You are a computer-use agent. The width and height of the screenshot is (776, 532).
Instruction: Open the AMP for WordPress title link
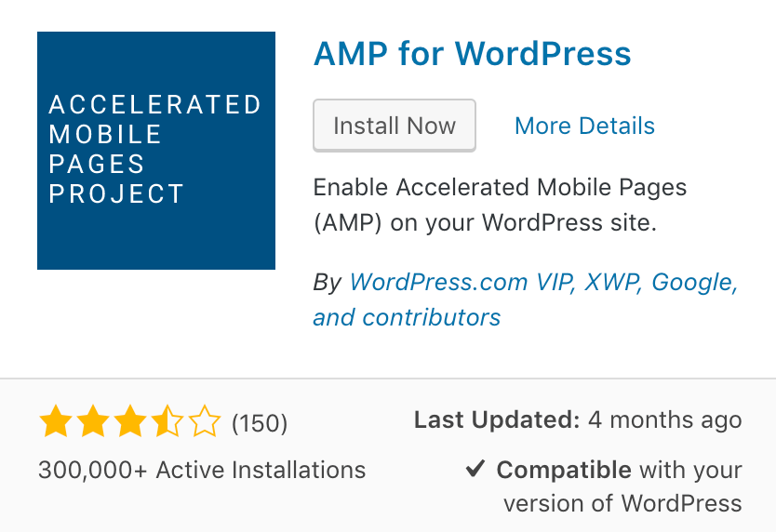[x=473, y=53]
